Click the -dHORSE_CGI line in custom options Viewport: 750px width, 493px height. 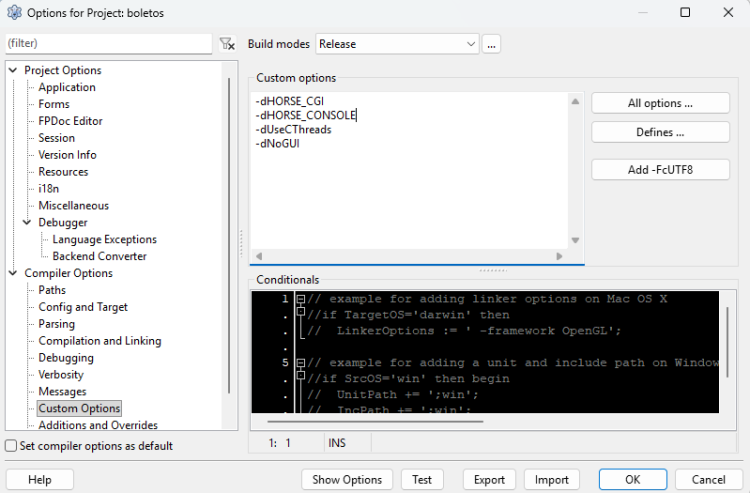click(x=290, y=101)
